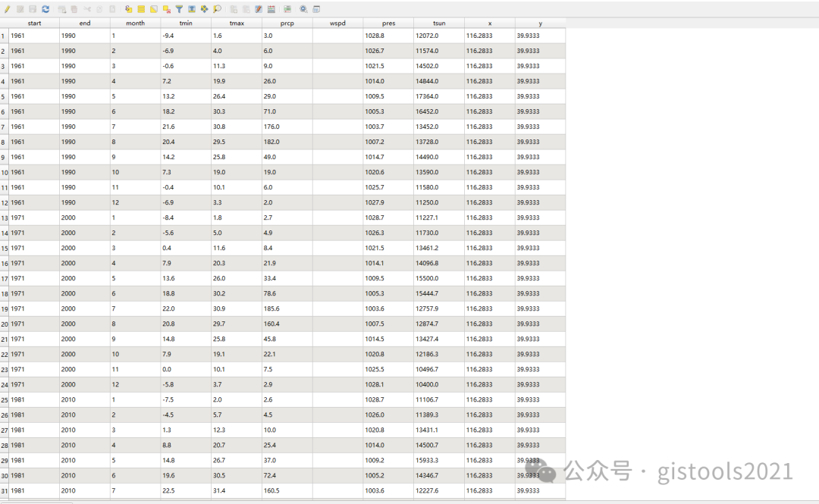Sort by the prcp column header

287,23
